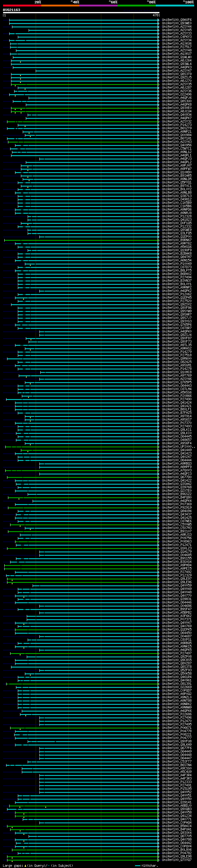Select UniRef100_A8HPF9 label
The image size is (197, 868).
point(177,467)
